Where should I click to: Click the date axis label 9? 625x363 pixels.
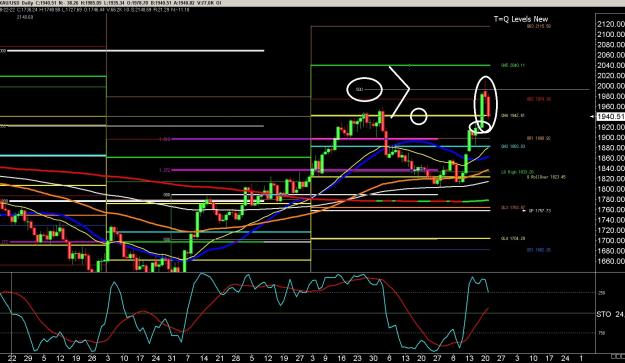click(325, 358)
